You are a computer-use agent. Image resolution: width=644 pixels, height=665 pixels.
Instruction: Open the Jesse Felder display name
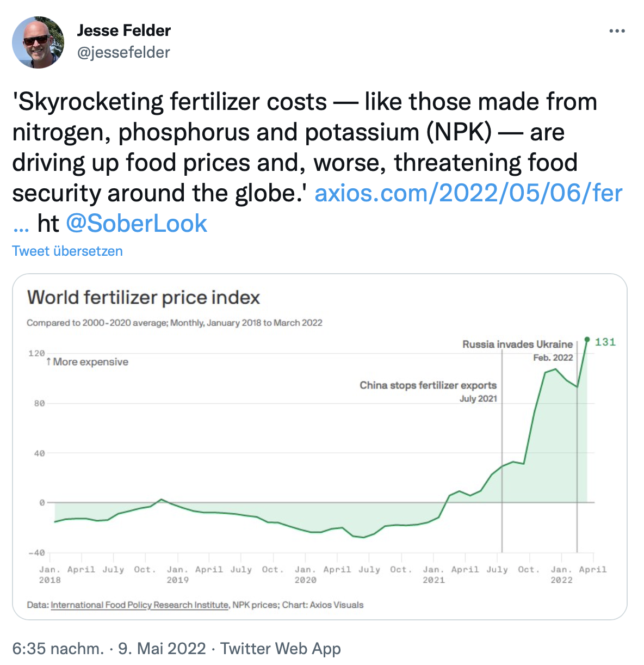tap(124, 30)
